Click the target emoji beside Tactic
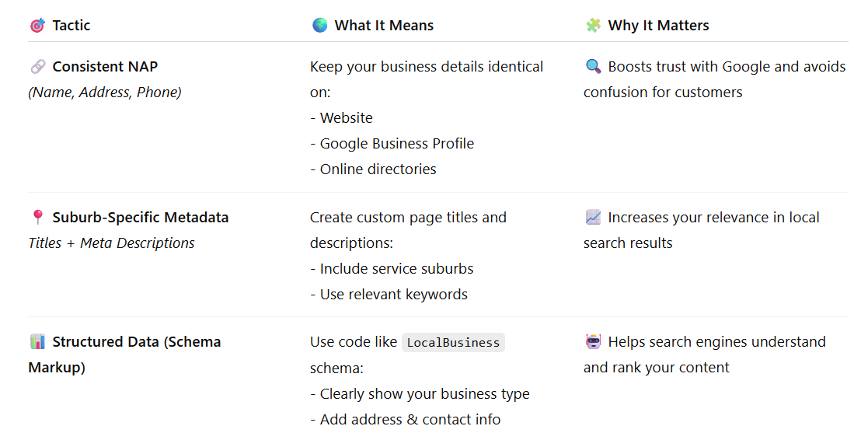The width and height of the screenshot is (868, 440). (37, 26)
